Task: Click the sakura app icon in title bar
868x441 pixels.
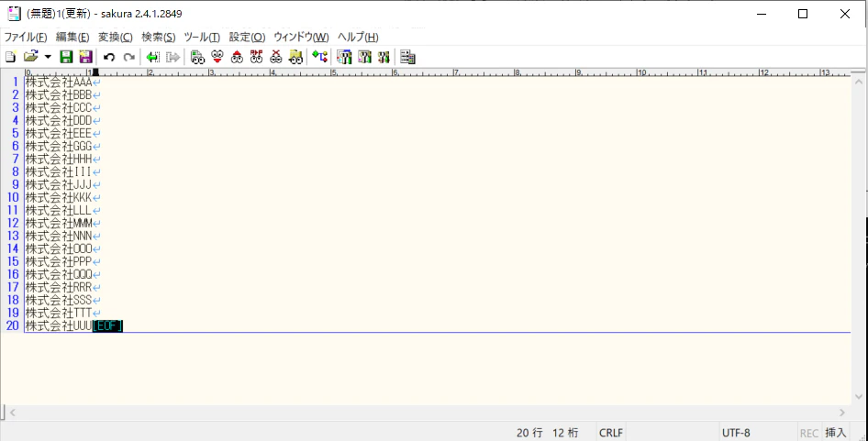Action: point(14,14)
